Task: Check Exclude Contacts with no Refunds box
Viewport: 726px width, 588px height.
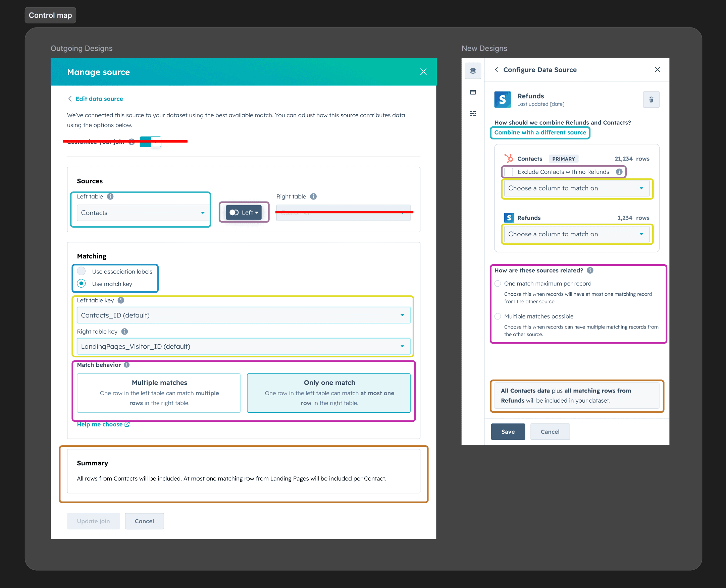Action: pyautogui.click(x=508, y=172)
